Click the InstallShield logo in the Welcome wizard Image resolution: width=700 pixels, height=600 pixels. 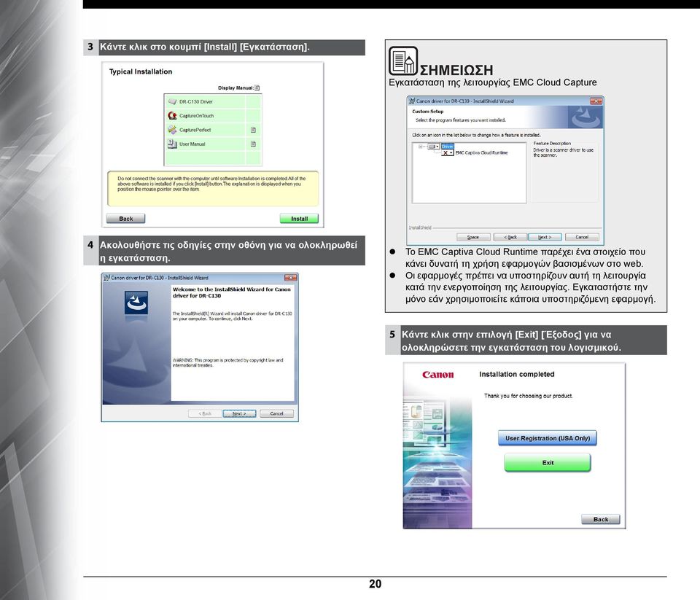136,303
